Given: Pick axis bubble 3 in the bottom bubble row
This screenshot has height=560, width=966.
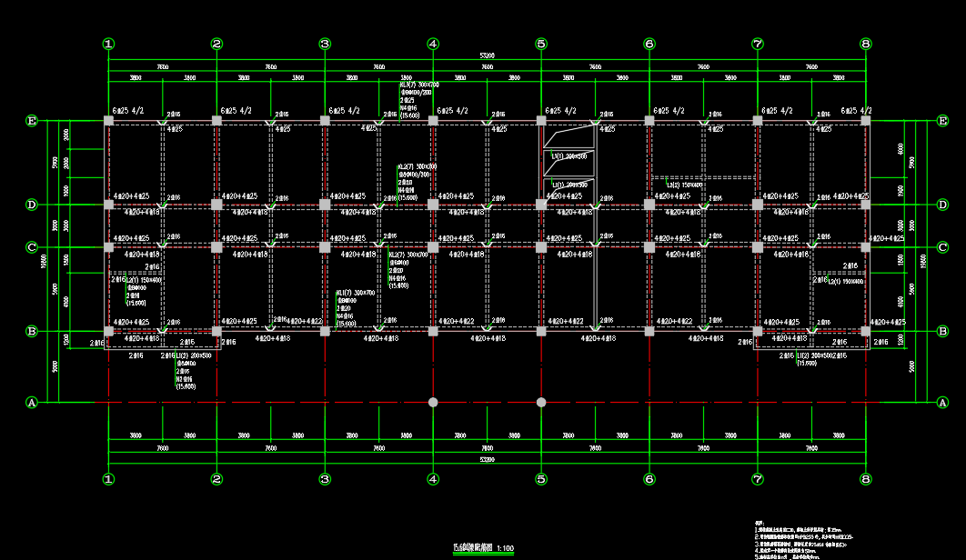Looking at the screenshot, I should click(325, 479).
